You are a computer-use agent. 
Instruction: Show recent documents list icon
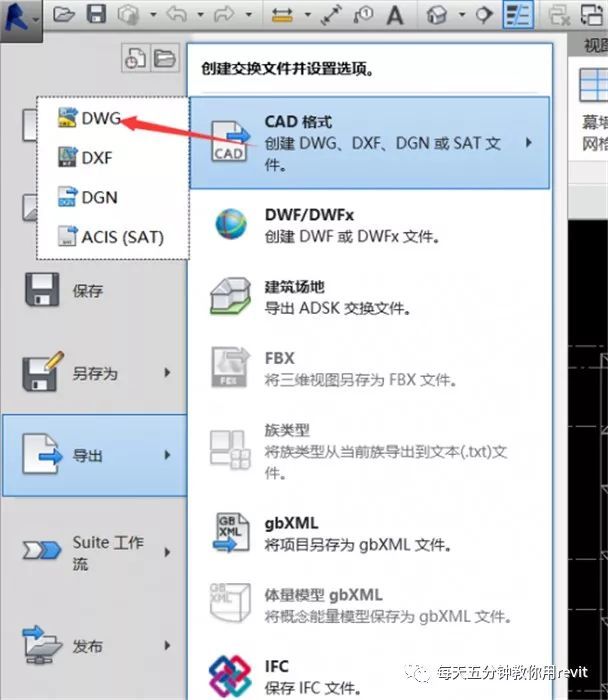pos(135,59)
